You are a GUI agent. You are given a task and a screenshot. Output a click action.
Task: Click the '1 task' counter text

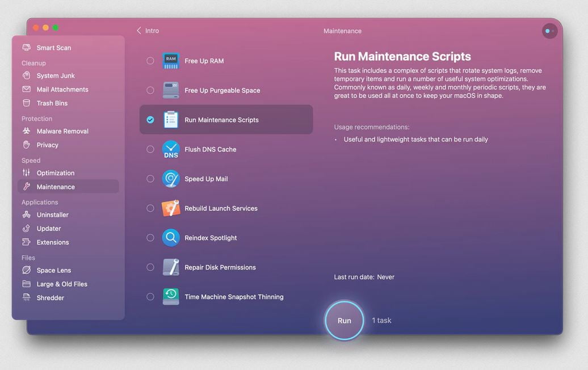[381, 321]
